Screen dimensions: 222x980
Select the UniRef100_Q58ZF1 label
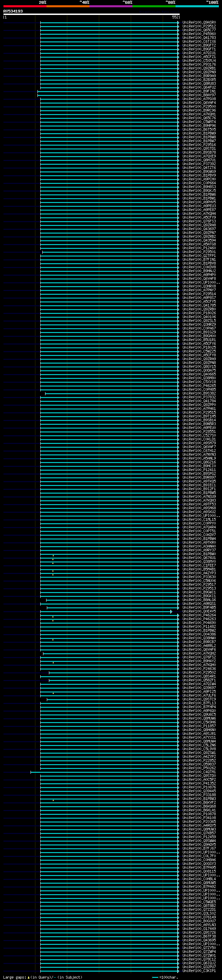tap(199, 680)
